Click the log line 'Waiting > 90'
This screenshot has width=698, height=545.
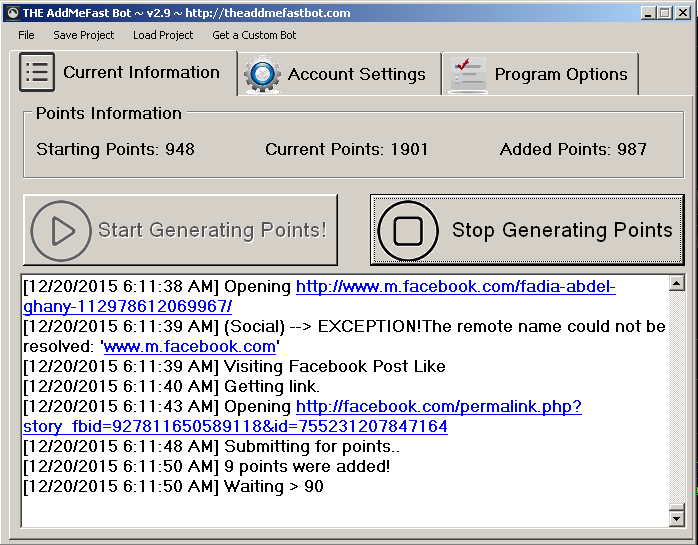click(173, 486)
